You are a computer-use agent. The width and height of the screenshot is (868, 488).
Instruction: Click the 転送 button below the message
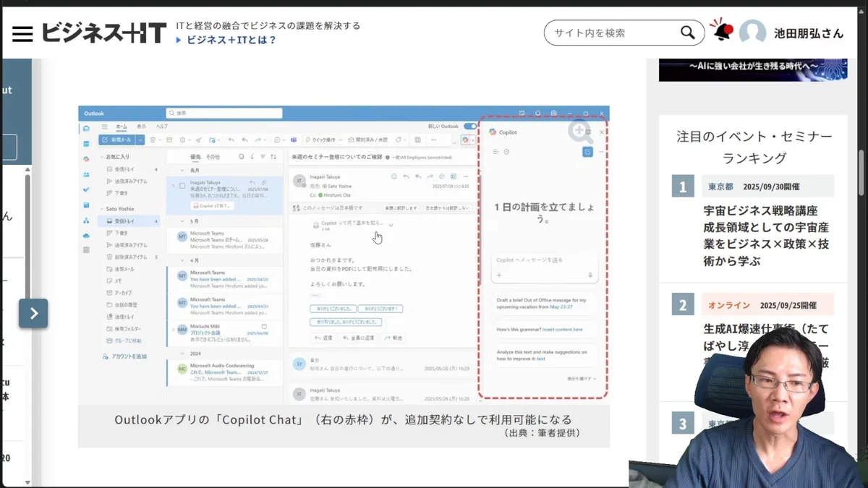393,338
